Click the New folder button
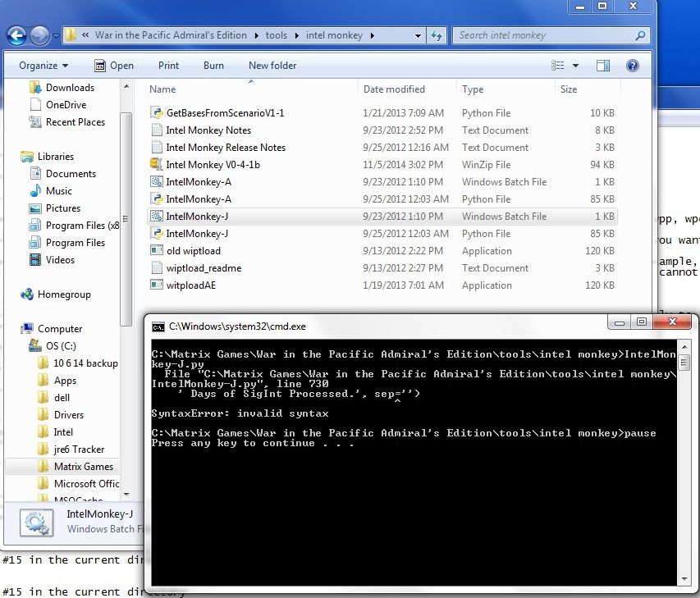700x598 pixels. pyautogui.click(x=272, y=66)
